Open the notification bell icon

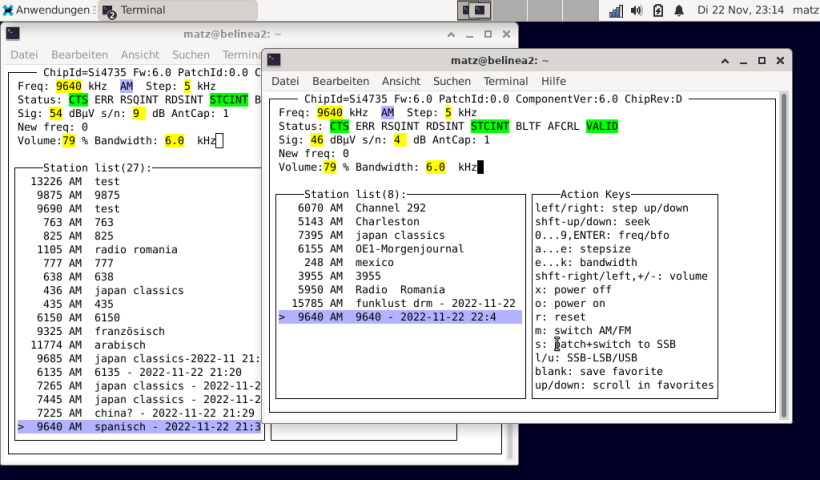pos(679,10)
